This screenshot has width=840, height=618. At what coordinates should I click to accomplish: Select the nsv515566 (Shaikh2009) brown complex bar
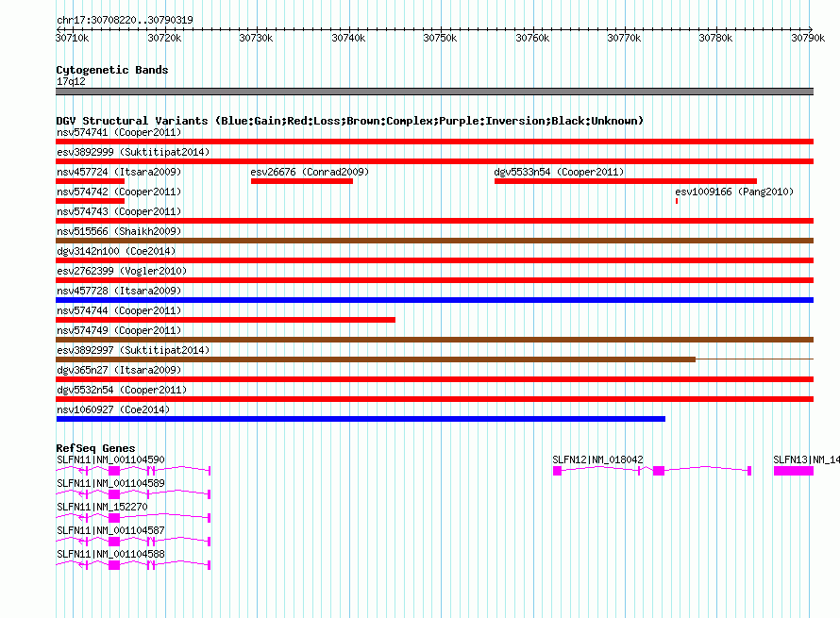pos(434,241)
